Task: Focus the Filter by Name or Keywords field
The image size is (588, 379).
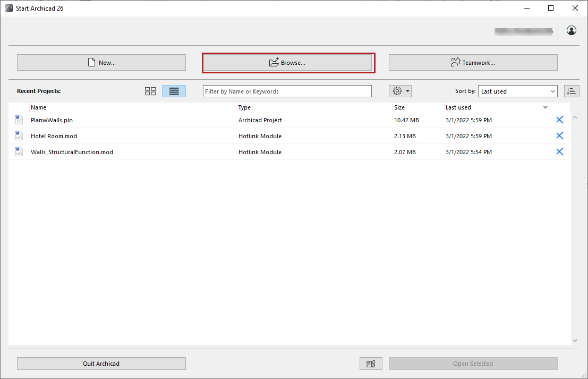Action: pos(287,91)
